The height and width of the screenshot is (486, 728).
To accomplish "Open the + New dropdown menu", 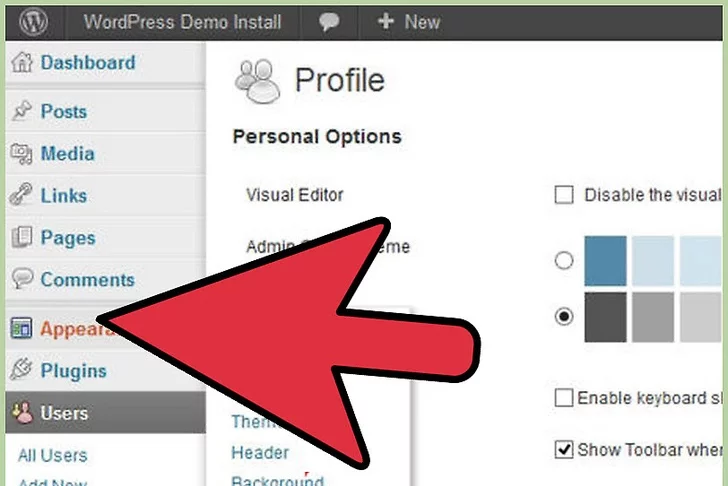I will [406, 21].
